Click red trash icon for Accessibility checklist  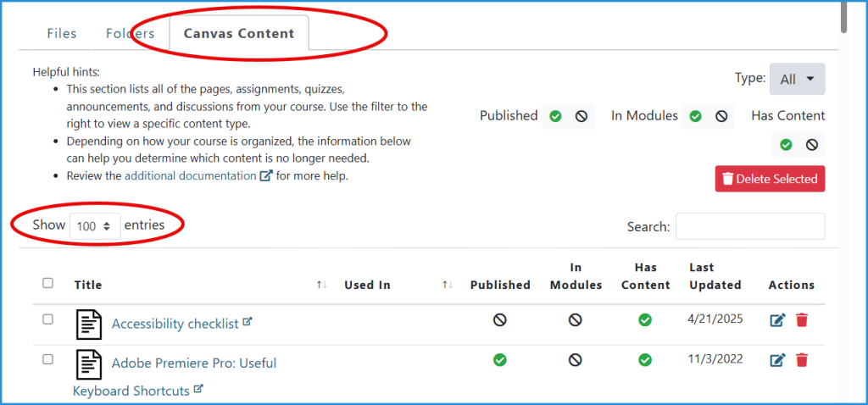click(802, 320)
